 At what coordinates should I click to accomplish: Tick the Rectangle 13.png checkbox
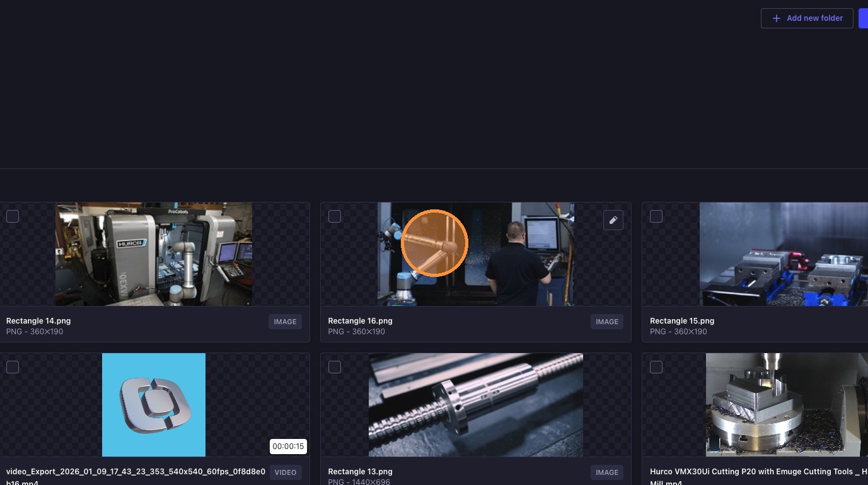click(x=335, y=367)
